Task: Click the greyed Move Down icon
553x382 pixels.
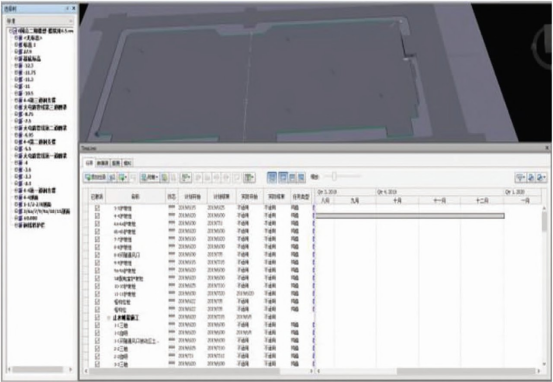Action: [208, 177]
